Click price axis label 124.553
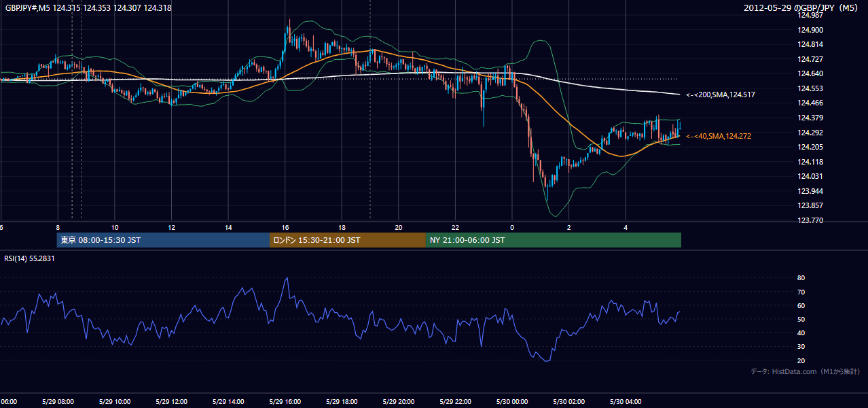The image size is (868, 408). 810,88
